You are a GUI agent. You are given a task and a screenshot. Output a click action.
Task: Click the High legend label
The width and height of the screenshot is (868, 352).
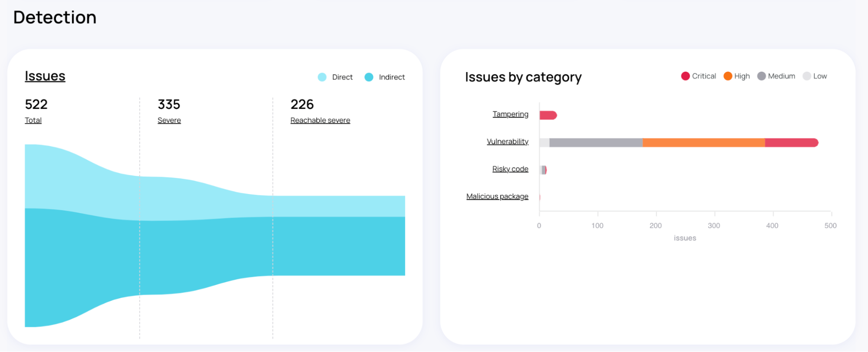point(742,76)
